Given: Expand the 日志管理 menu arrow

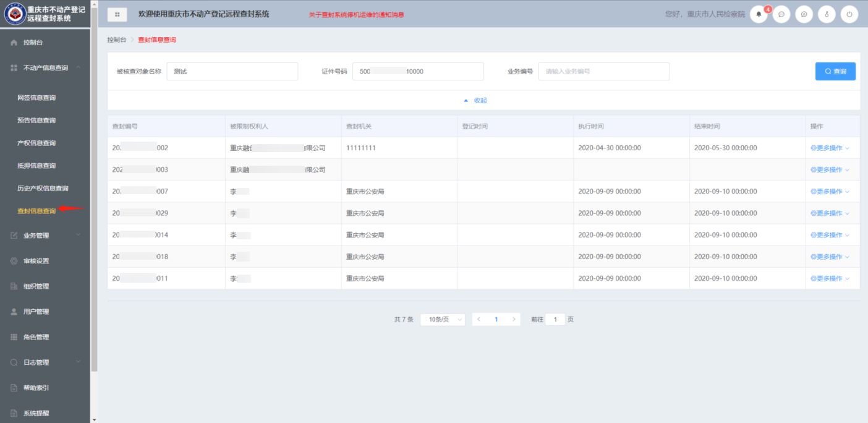Looking at the screenshot, I should tap(78, 362).
